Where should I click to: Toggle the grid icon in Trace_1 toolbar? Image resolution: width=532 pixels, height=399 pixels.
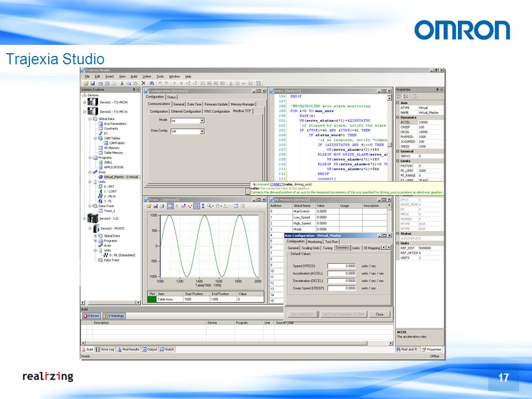click(x=196, y=206)
